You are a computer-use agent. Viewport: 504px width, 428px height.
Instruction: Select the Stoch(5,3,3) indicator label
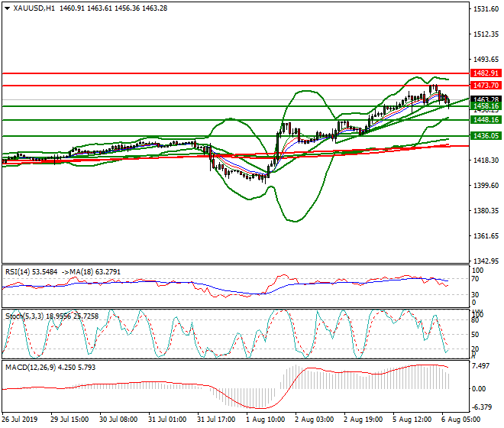pyautogui.click(x=24, y=316)
